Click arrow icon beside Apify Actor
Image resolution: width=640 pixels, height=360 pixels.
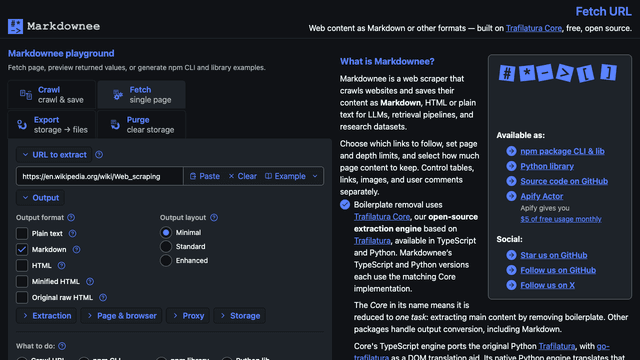tap(511, 196)
